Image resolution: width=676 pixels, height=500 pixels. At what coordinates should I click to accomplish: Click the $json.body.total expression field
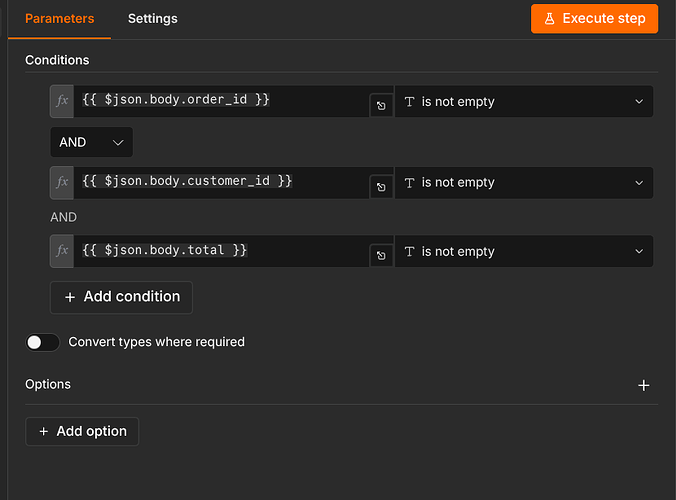221,251
